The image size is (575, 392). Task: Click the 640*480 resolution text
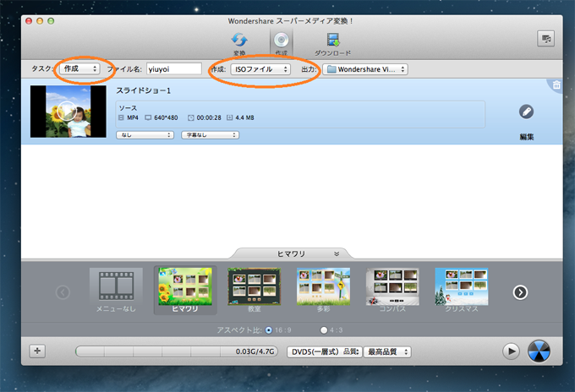[166, 117]
